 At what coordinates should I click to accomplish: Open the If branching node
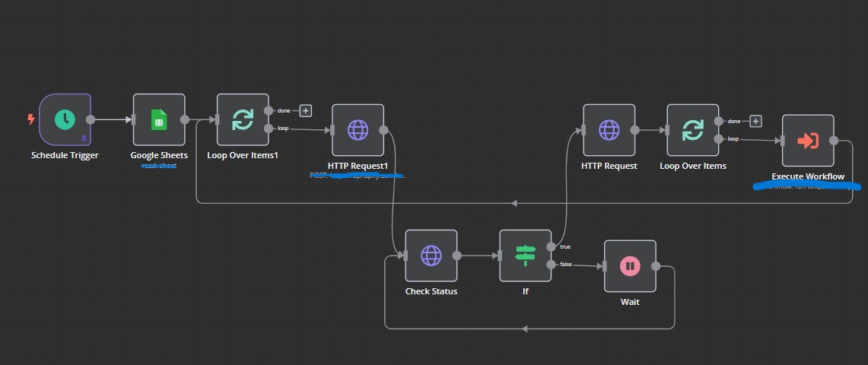(x=526, y=255)
